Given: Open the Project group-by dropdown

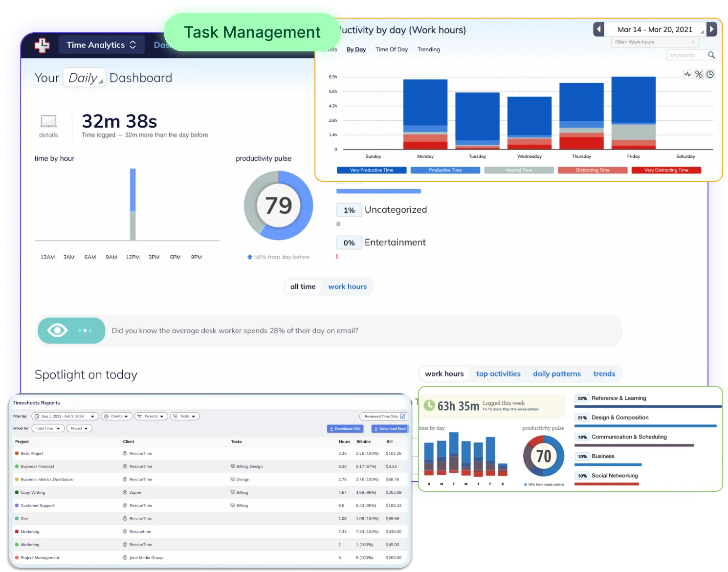Looking at the screenshot, I should click(x=79, y=428).
